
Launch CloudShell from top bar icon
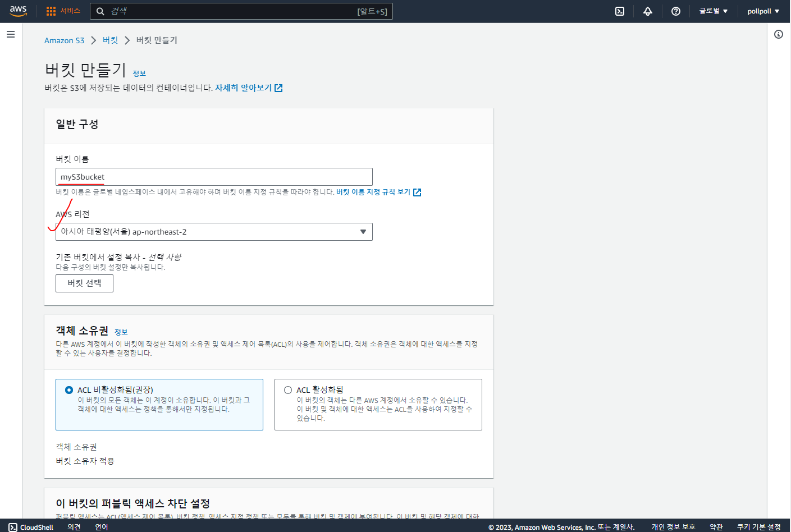[620, 11]
